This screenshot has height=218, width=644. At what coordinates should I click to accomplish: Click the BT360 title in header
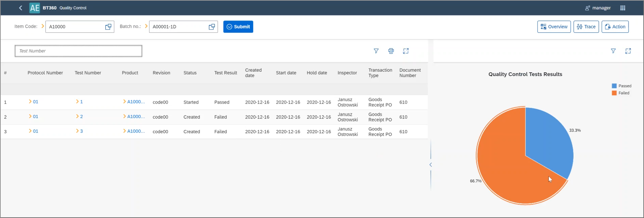pos(50,8)
